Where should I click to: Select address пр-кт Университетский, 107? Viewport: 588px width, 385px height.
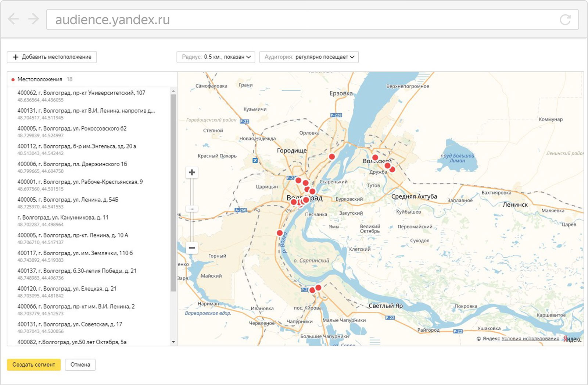[x=89, y=96]
